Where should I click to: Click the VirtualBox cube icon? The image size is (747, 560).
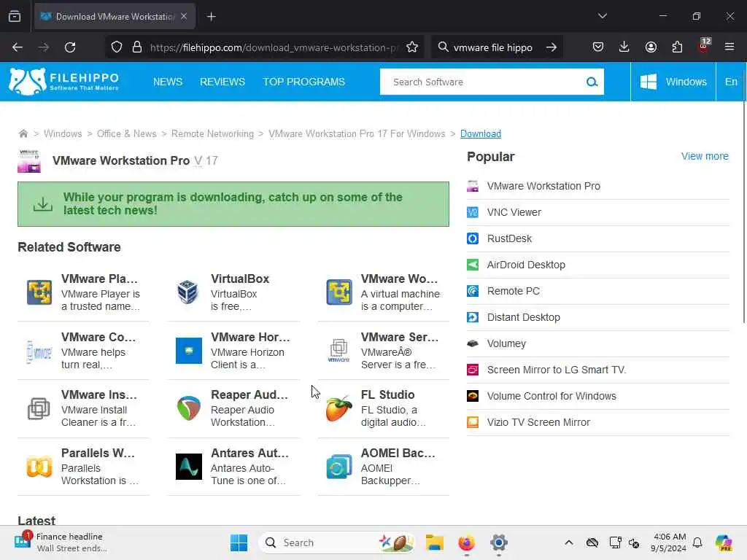coord(187,292)
